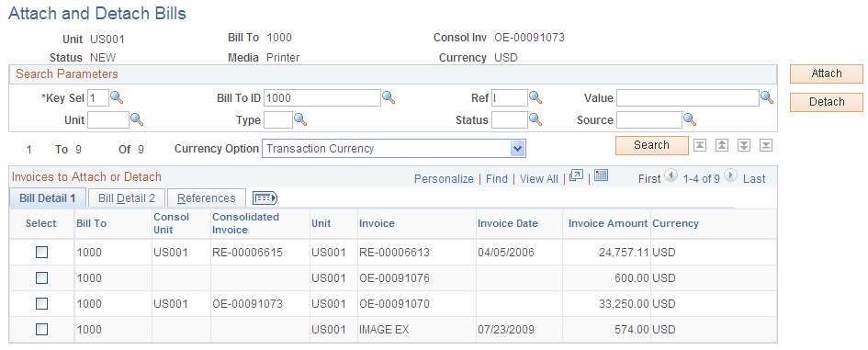Focus the Source input field
This screenshot has height=350, width=868.
click(649, 119)
